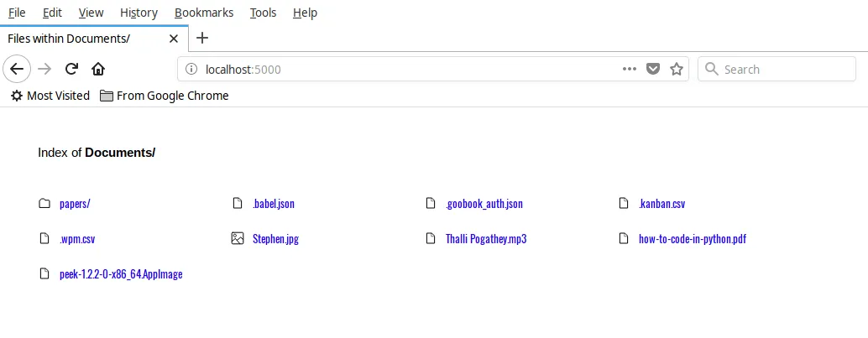Go to the browser home page
This screenshot has width=868, height=338.
point(98,69)
